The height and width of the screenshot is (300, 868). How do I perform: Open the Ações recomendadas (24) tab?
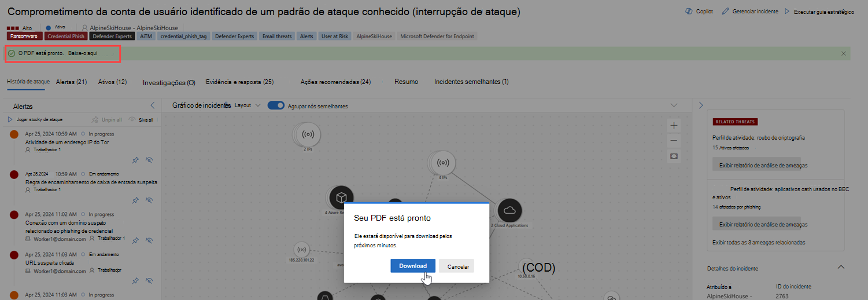pyautogui.click(x=335, y=82)
